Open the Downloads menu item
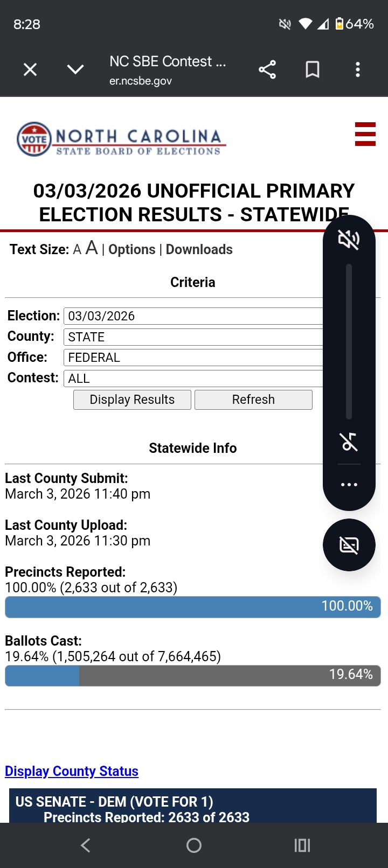Image resolution: width=388 pixels, height=868 pixels. [x=199, y=250]
